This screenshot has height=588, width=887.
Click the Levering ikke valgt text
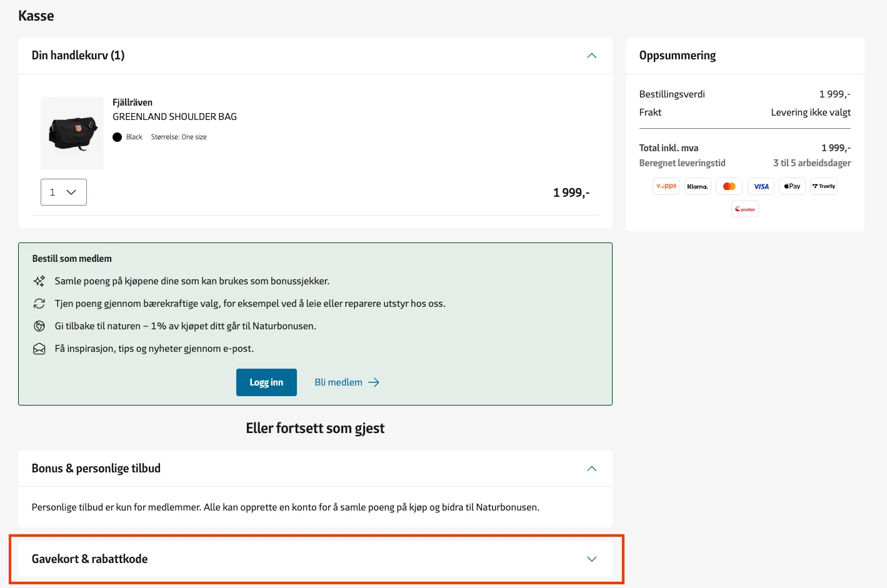click(811, 112)
